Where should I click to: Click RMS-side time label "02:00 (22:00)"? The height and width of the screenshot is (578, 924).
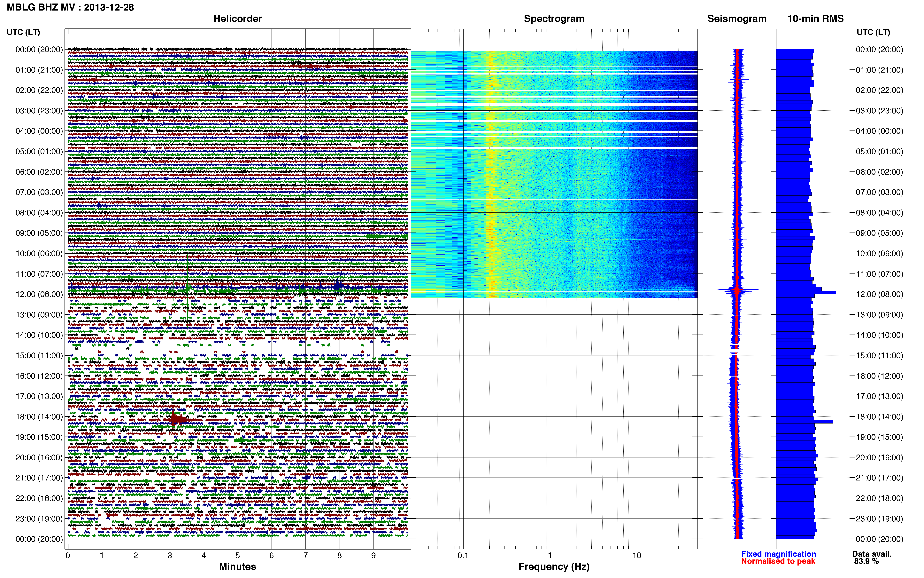[x=879, y=90]
